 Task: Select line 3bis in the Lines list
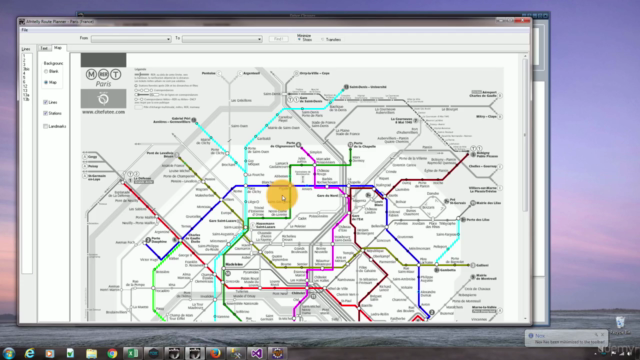(x=26, y=69)
